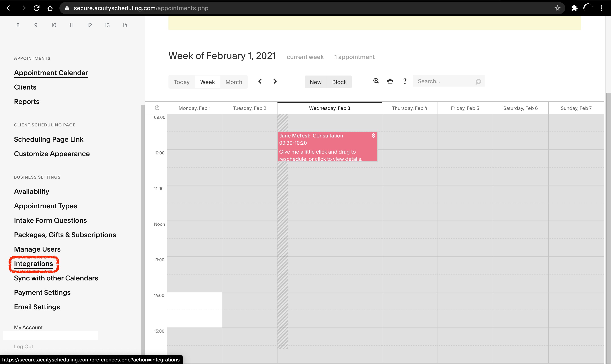Image resolution: width=611 pixels, height=364 pixels.
Task: Open Integrations settings link
Action: (33, 264)
